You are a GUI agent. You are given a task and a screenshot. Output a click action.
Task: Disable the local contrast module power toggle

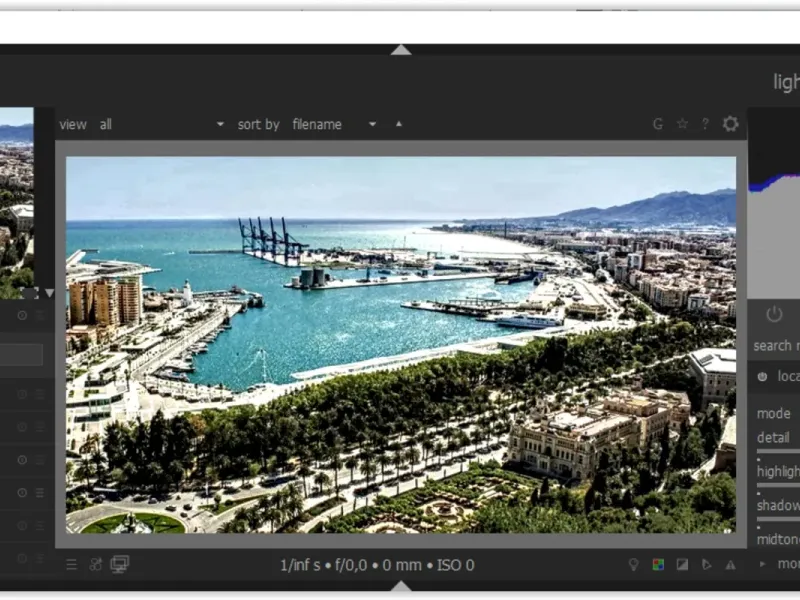click(x=762, y=377)
